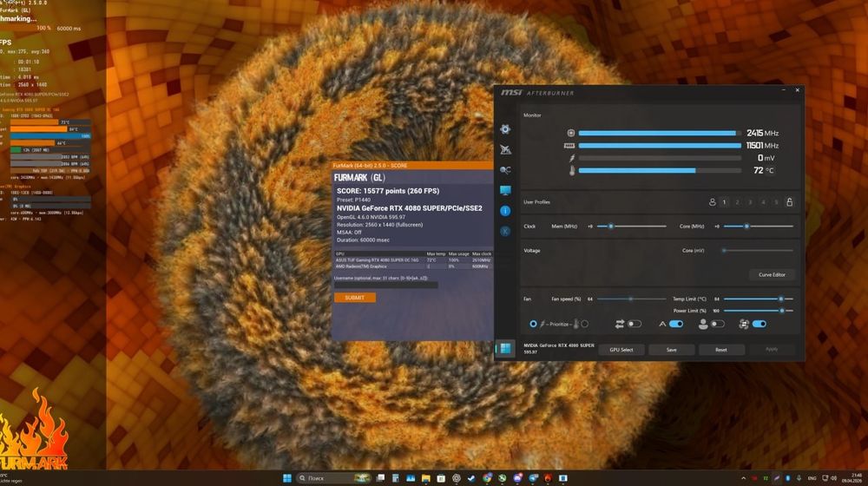868x486 pixels.
Task: Click the core clock chip icon in Monitor
Action: pos(571,133)
